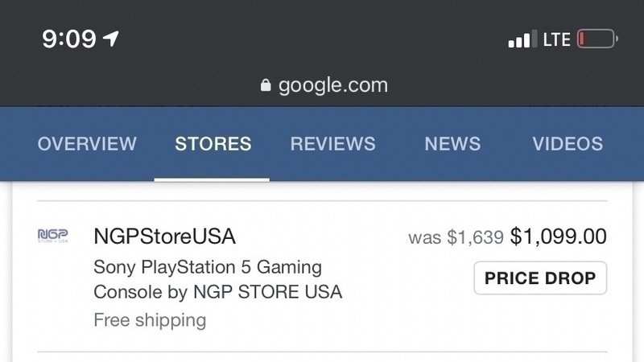Viewport: 644px width, 362px height.
Task: Show the Videos tab
Action: [568, 144]
